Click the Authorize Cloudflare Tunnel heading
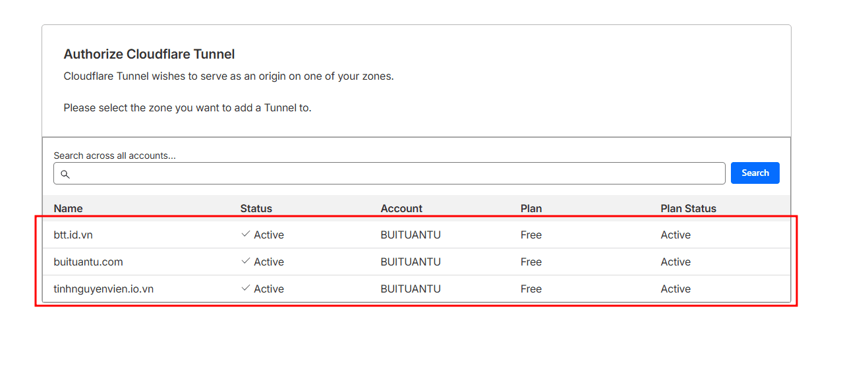Image resolution: width=868 pixels, height=367 pixels. (x=149, y=54)
